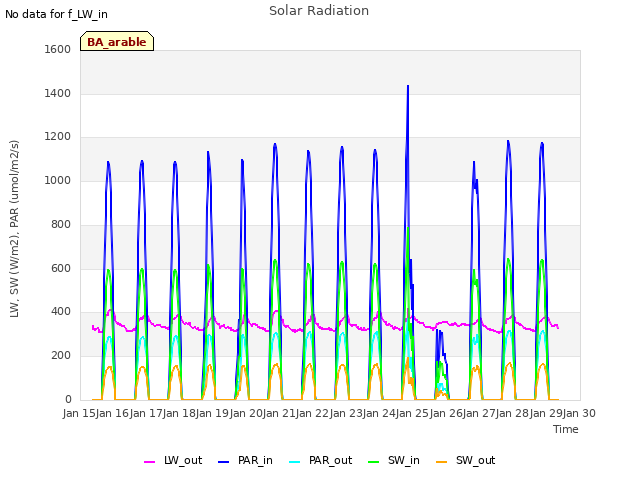This screenshot has height=480, width=640.
Task: Click the LW_out legend entry
Action: pos(173,460)
